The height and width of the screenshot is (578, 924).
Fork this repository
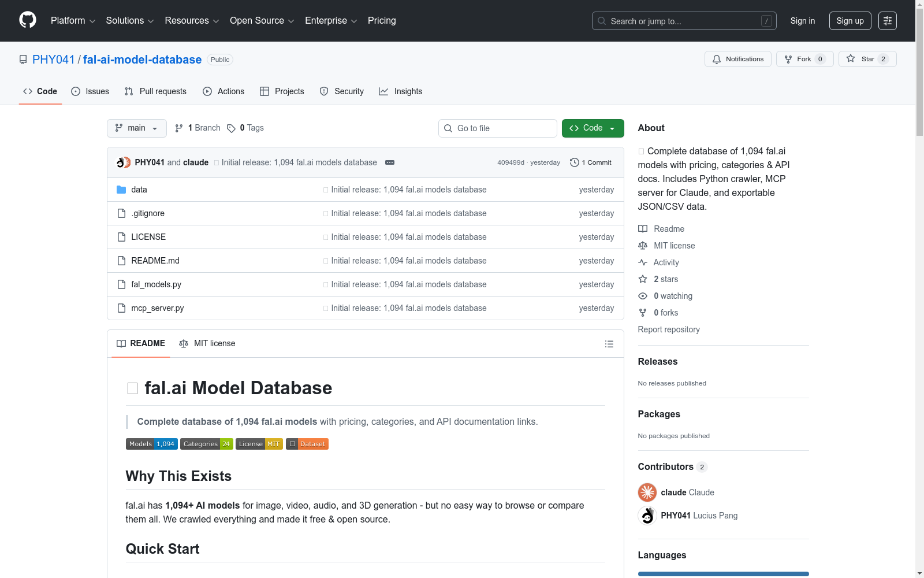click(x=805, y=59)
